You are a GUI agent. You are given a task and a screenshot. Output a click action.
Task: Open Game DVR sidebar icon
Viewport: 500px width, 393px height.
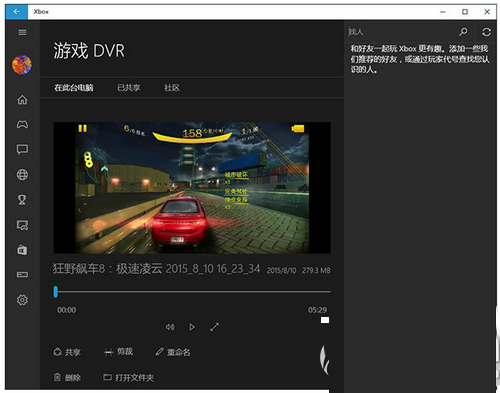[x=22, y=225]
